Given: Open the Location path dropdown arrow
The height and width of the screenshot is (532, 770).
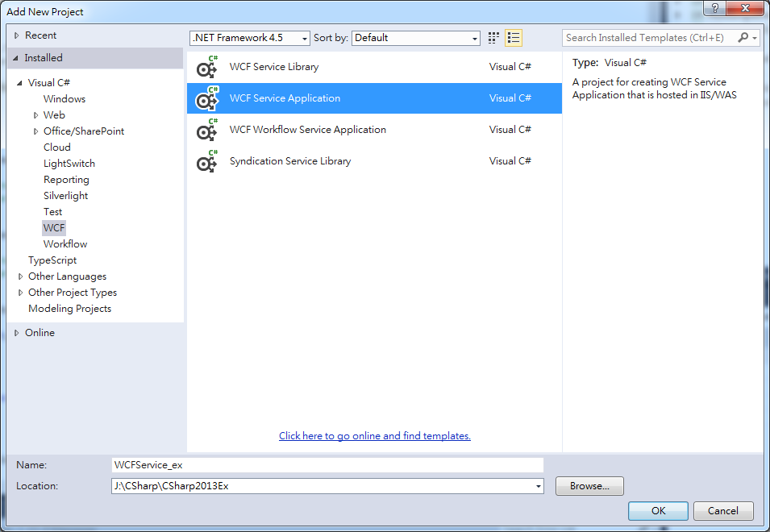Looking at the screenshot, I should point(539,486).
